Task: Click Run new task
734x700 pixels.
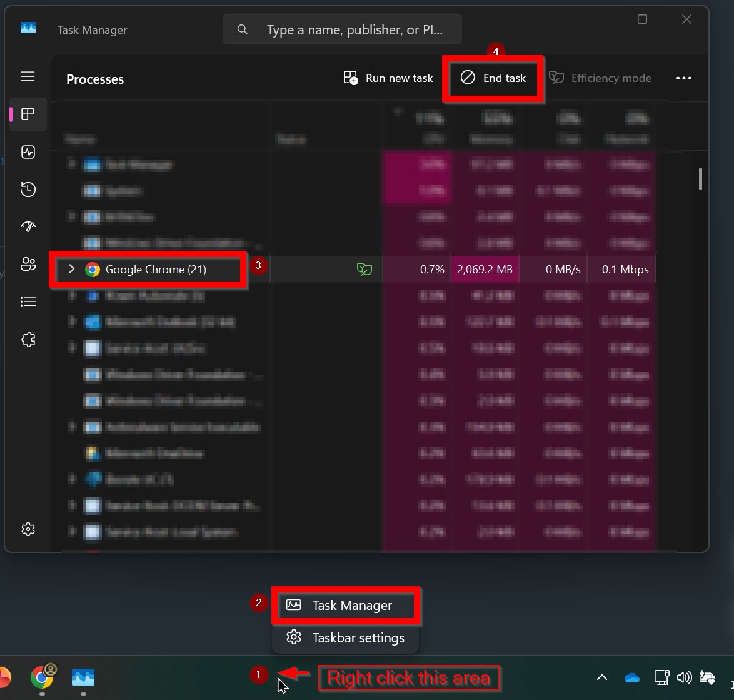Action: pos(388,78)
